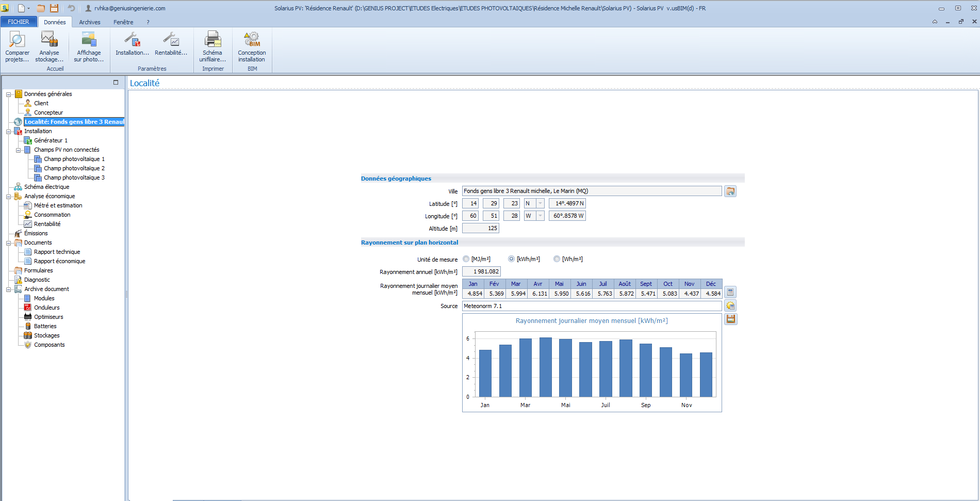Collapse the Données générales tree node
The image size is (980, 501).
pos(9,94)
